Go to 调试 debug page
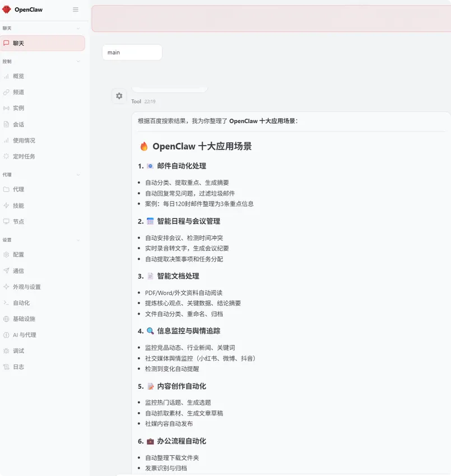Image resolution: width=451 pixels, height=476 pixels. click(x=43, y=351)
